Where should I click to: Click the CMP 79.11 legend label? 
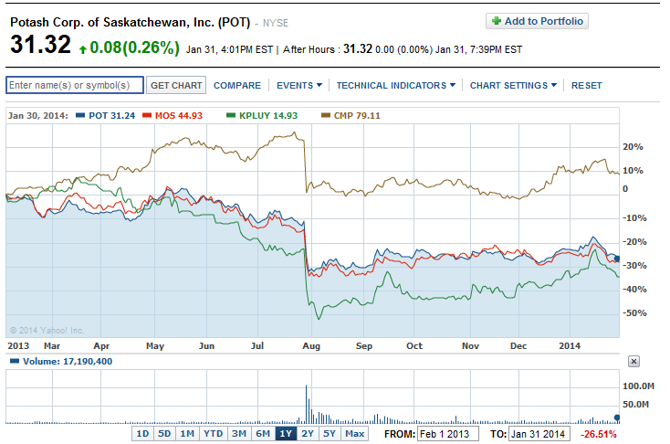coord(357,116)
